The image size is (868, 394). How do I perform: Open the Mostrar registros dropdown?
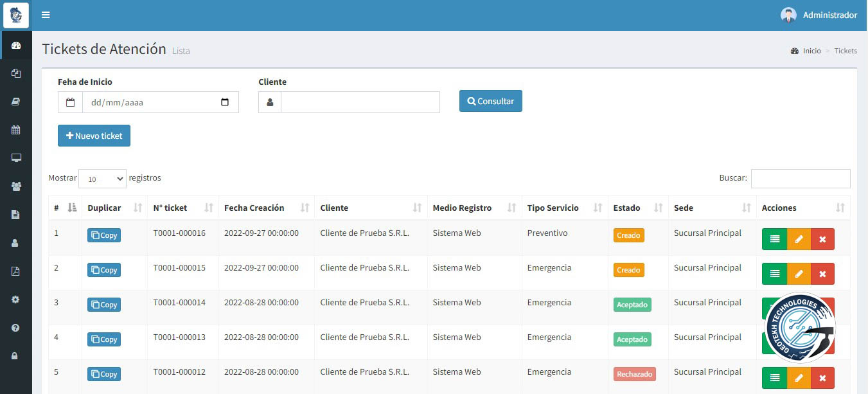pyautogui.click(x=102, y=179)
